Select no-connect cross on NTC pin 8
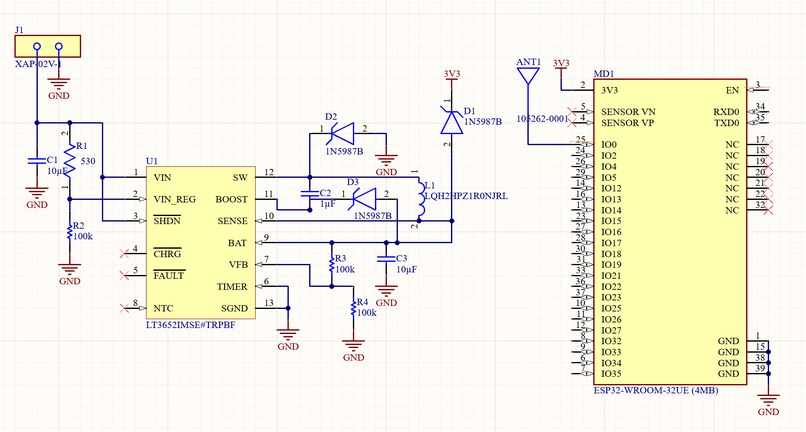This screenshot has width=806, height=432. point(124,308)
